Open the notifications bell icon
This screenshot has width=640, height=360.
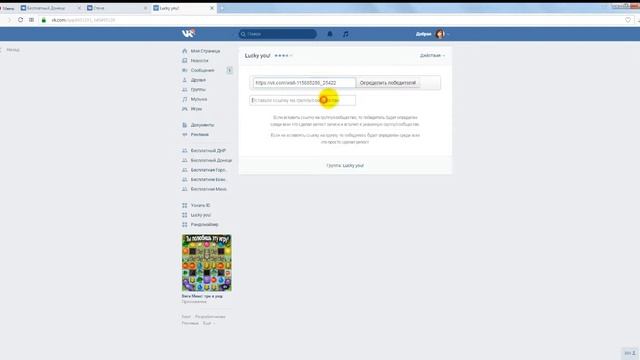[x=330, y=34]
